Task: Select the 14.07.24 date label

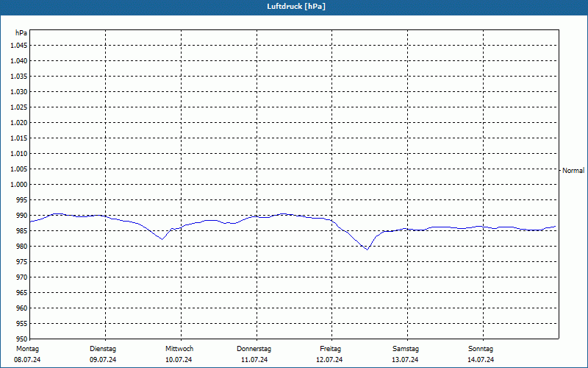Action: click(481, 360)
